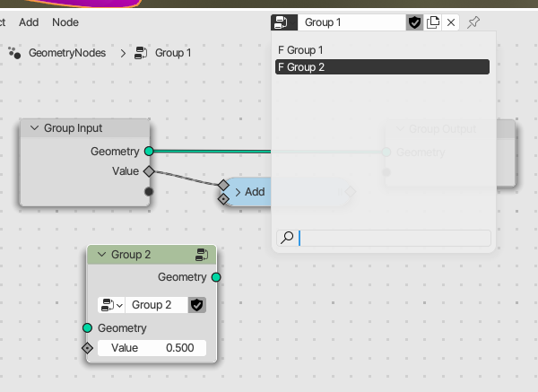The width and height of the screenshot is (538, 392).
Task: Click the magnifier search icon
Action: pos(287,238)
